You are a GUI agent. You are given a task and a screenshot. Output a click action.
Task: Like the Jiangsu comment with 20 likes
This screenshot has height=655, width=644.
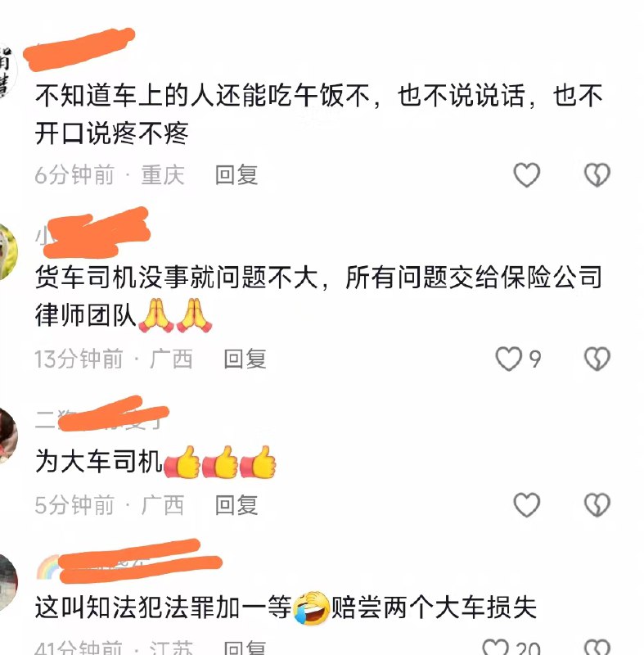496,647
